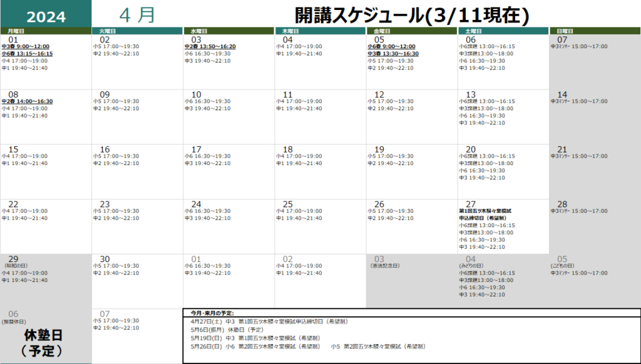Click 中3マンツー entry on April 14
This screenshot has width=641, height=364.
coord(579,101)
